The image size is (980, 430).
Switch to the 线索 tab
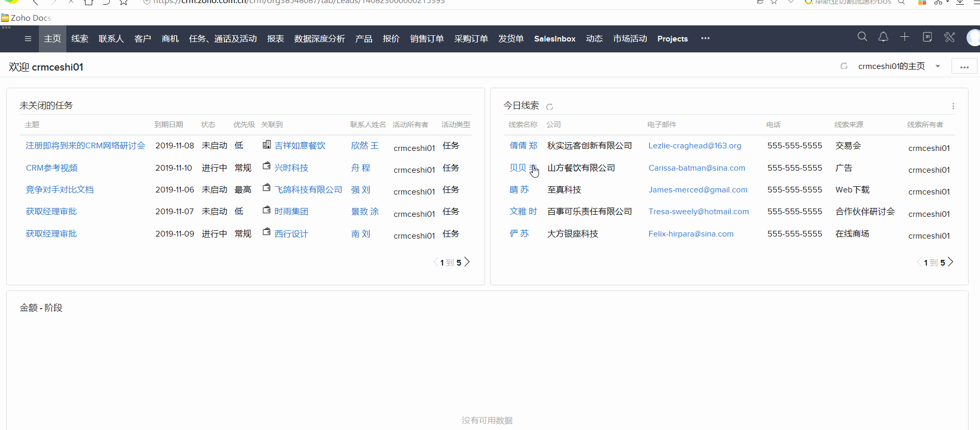click(80, 39)
